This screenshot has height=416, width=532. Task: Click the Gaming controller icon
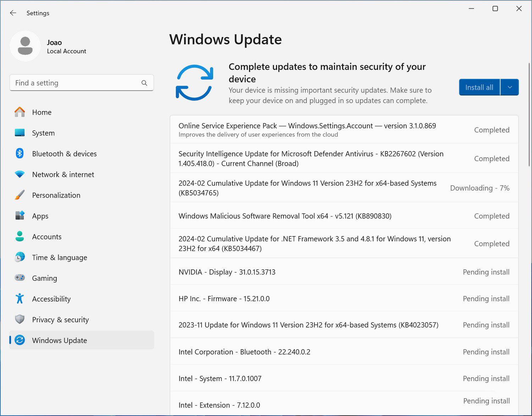[20, 278]
